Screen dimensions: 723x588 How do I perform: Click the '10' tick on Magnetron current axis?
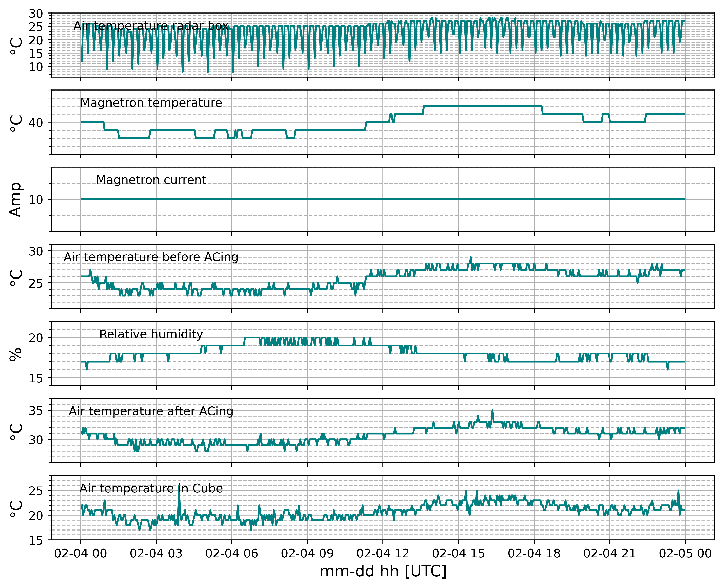[x=36, y=200]
